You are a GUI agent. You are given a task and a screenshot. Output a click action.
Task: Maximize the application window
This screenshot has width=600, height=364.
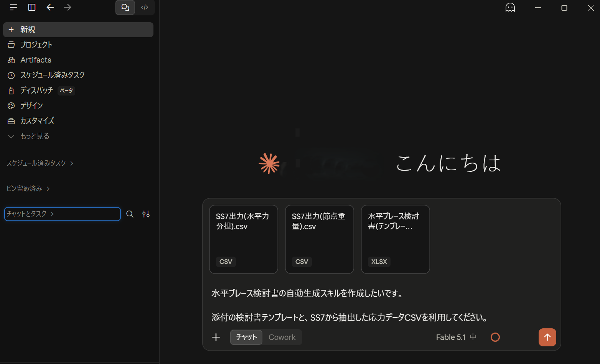click(x=564, y=8)
